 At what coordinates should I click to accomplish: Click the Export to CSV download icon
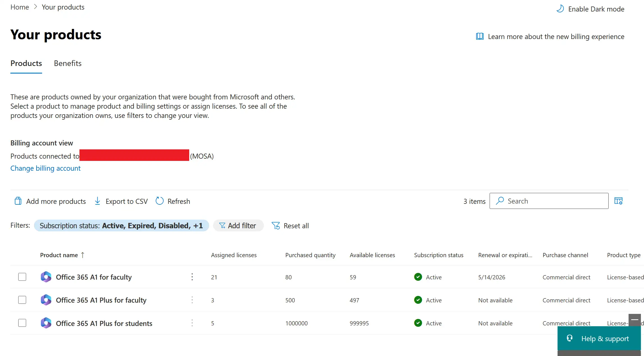(97, 201)
